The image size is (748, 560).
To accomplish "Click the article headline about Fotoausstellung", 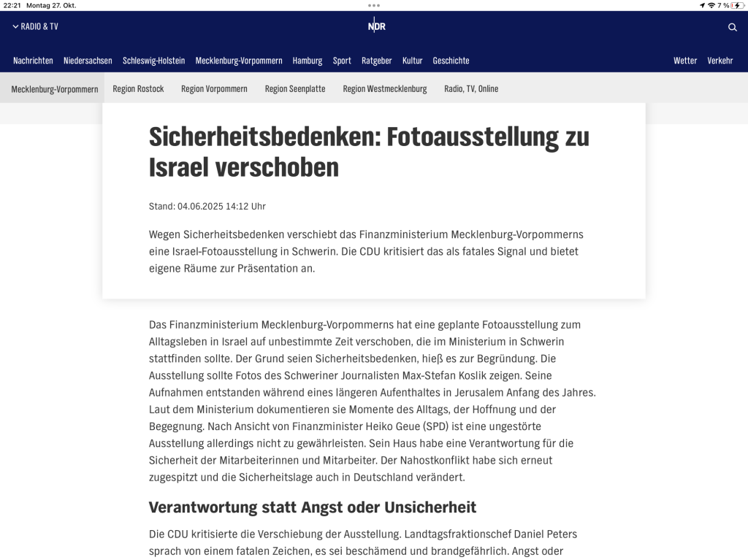I will tap(369, 152).
